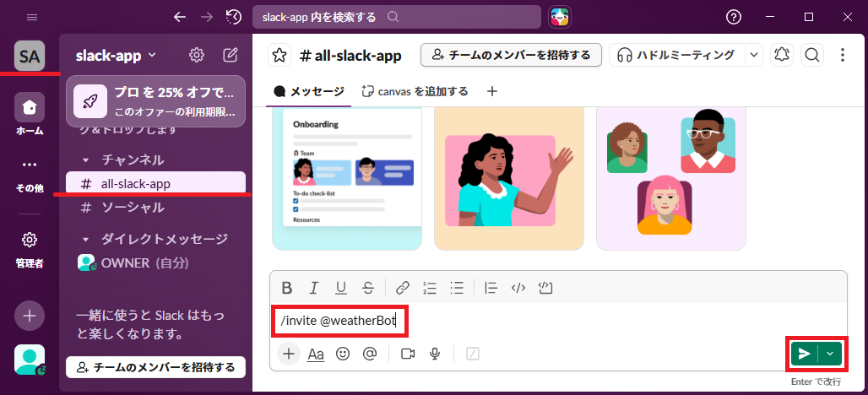Toggle inline code formatting
Screen dimensions: 868x395
(x=518, y=288)
